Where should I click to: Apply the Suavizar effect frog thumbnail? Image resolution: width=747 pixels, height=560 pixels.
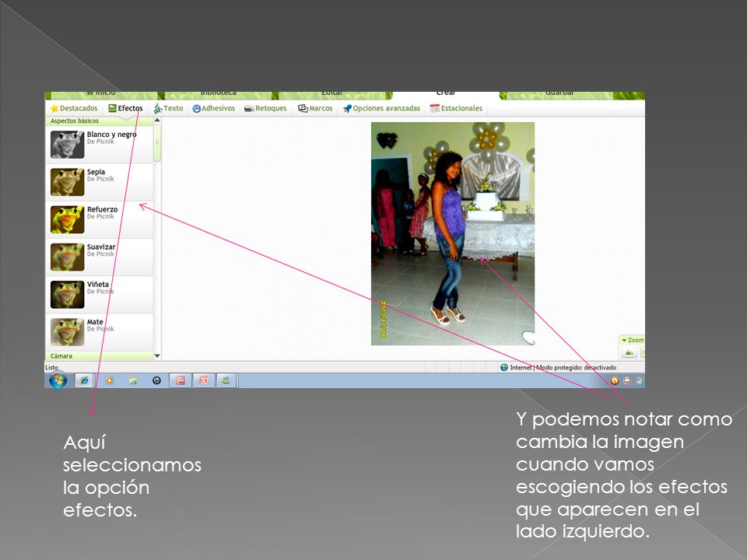[67, 257]
